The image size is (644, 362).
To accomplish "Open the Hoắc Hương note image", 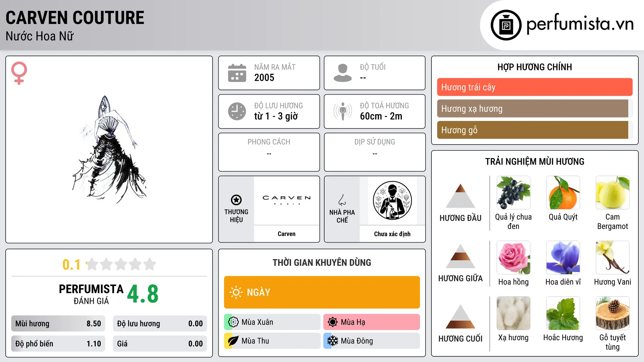I will click(x=563, y=313).
